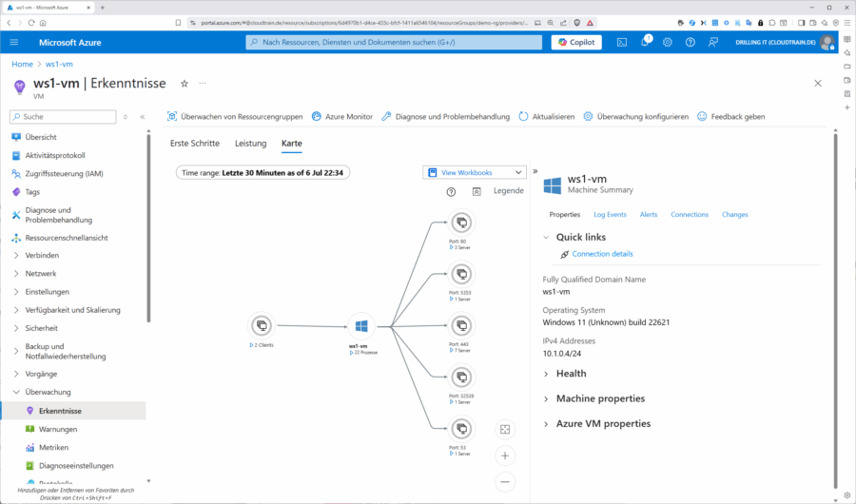Switch to the Erste Schritte tab

click(195, 143)
